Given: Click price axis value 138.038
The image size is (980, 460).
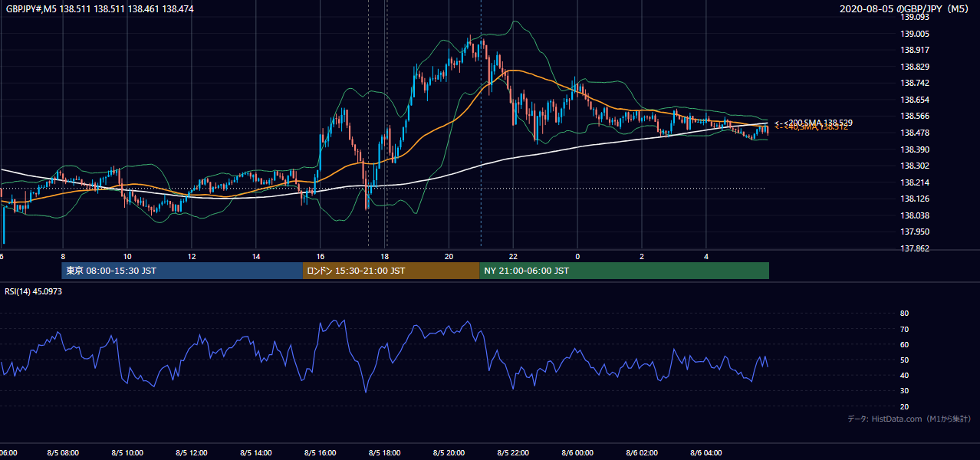Looking at the screenshot, I should tap(916, 215).
